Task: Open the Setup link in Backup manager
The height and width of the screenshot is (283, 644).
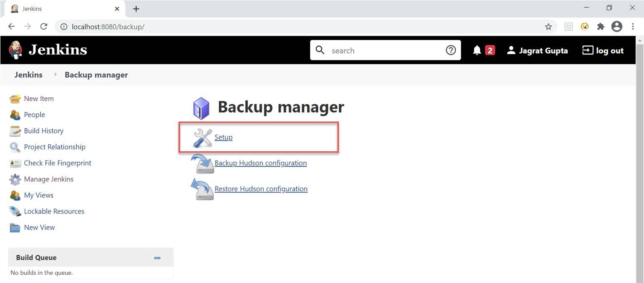Action: pos(223,137)
